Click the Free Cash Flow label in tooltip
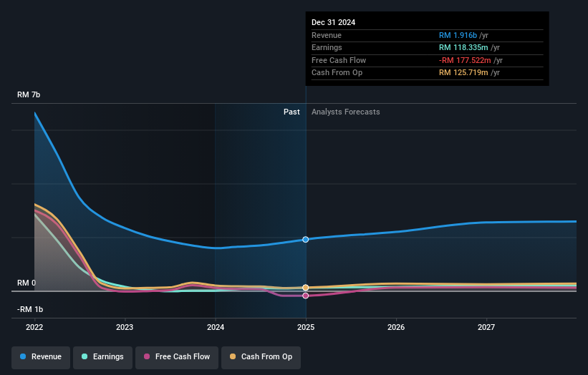This screenshot has height=375, width=588. pos(339,60)
